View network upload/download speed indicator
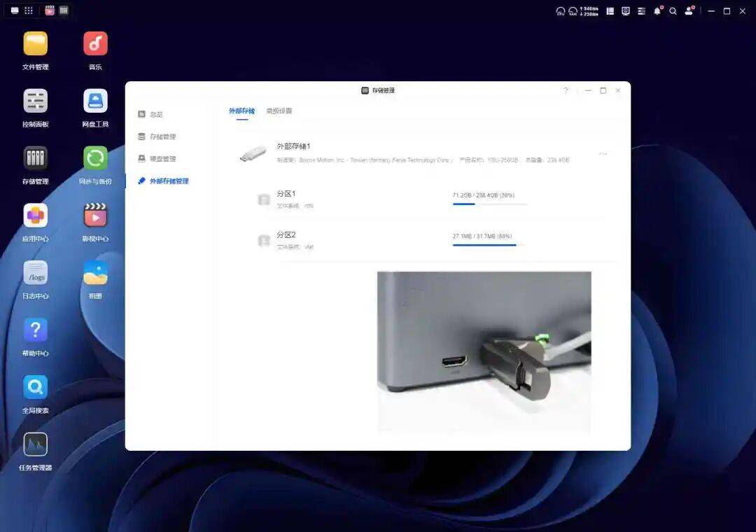 (589, 11)
